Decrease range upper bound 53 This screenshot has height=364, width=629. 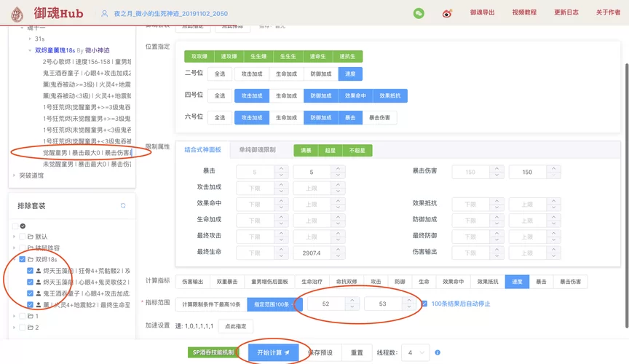pos(408,307)
